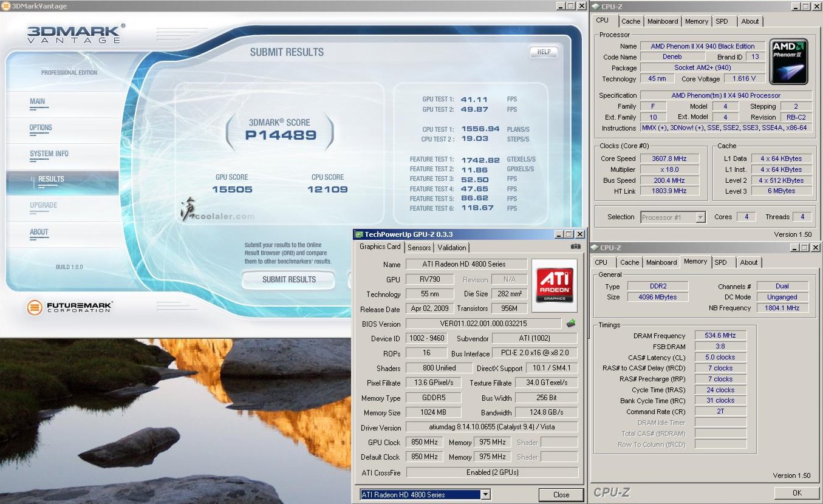Switch to Validation tab in GPU-Z
The image size is (823, 504).
click(x=452, y=248)
